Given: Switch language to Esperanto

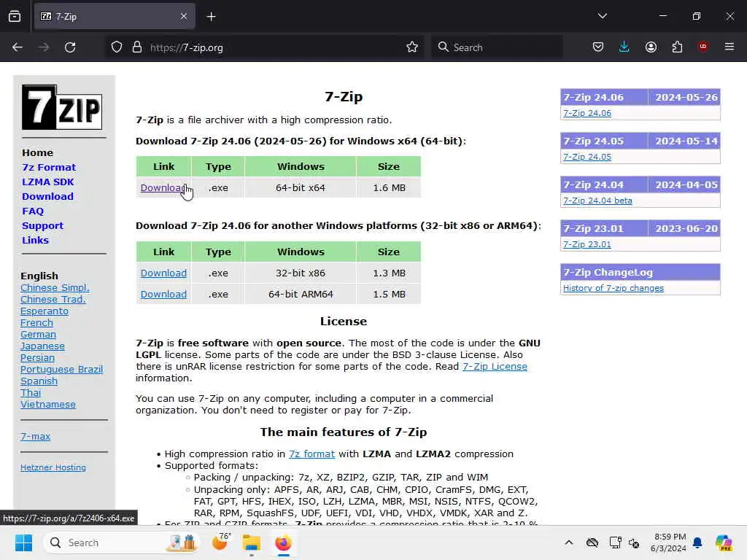Looking at the screenshot, I should [44, 311].
